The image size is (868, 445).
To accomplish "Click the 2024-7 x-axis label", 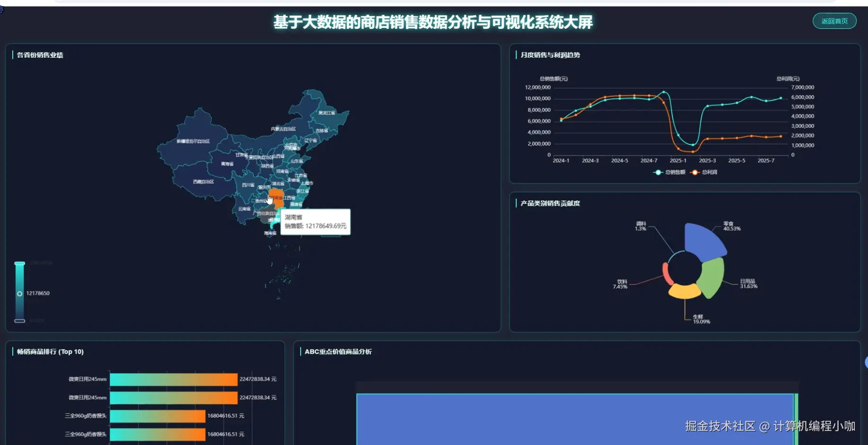I will click(649, 161).
